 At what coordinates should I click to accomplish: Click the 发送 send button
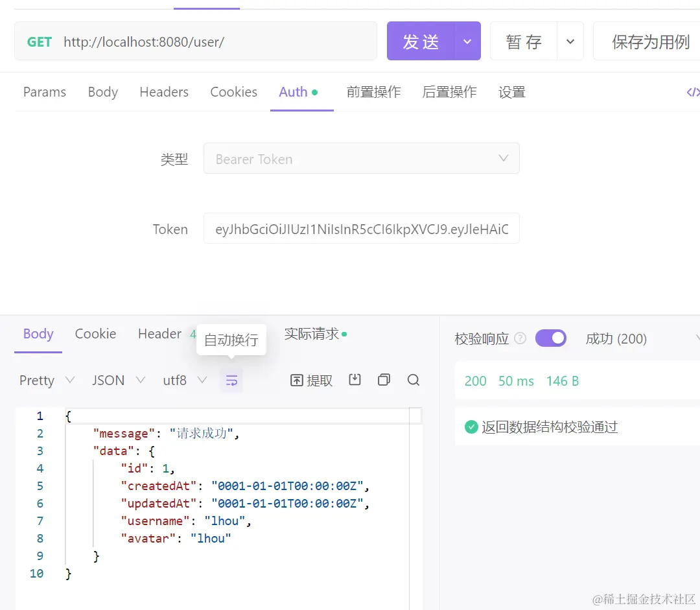(x=421, y=41)
